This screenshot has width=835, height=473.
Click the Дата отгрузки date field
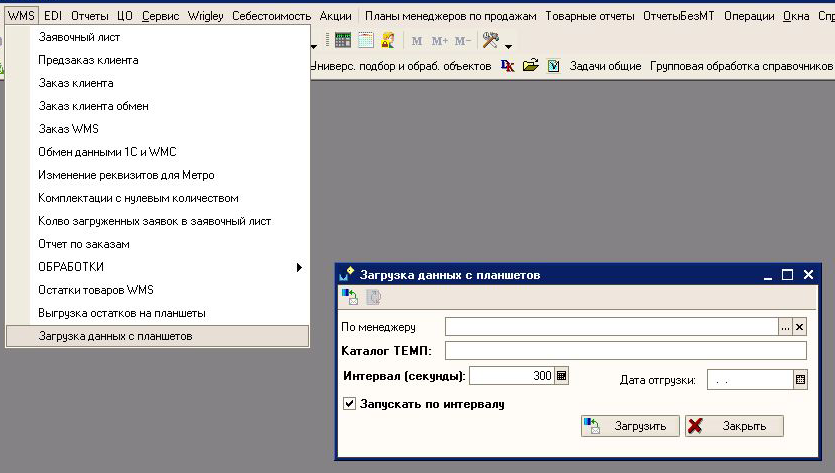coord(750,380)
